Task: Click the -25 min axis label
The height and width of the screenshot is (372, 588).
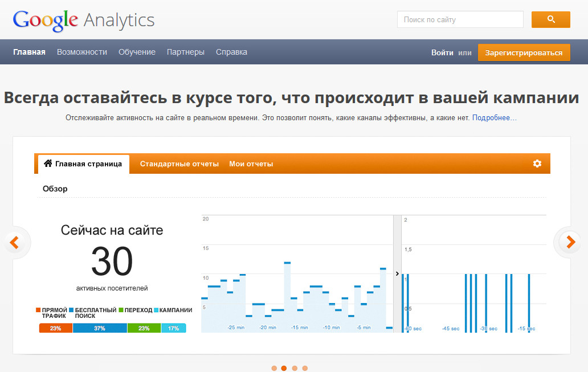Action: 236,328
